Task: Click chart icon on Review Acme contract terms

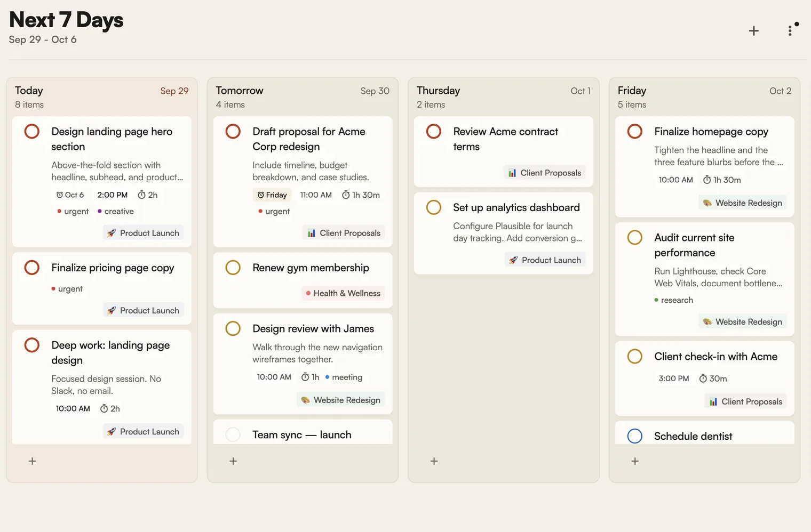Action: 512,173
